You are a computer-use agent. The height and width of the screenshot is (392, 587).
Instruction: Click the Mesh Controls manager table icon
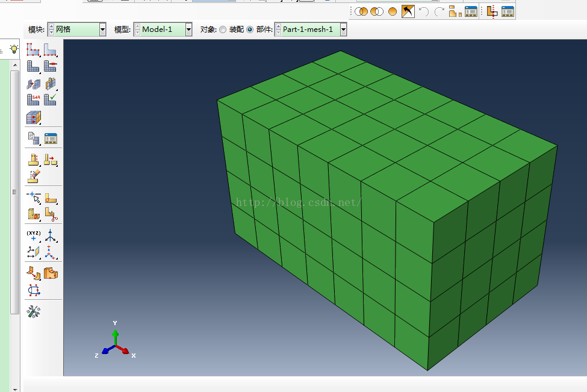pyautogui.click(x=51, y=138)
